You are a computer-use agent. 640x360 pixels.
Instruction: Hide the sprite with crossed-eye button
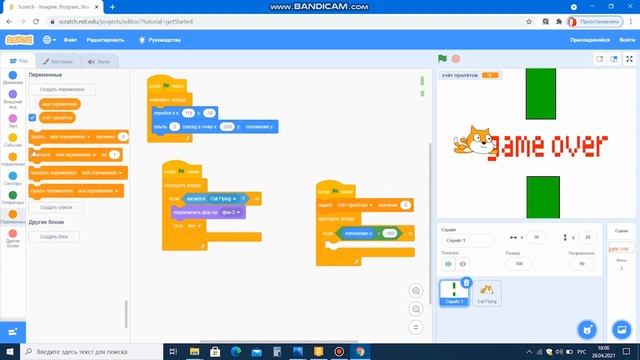click(x=462, y=264)
